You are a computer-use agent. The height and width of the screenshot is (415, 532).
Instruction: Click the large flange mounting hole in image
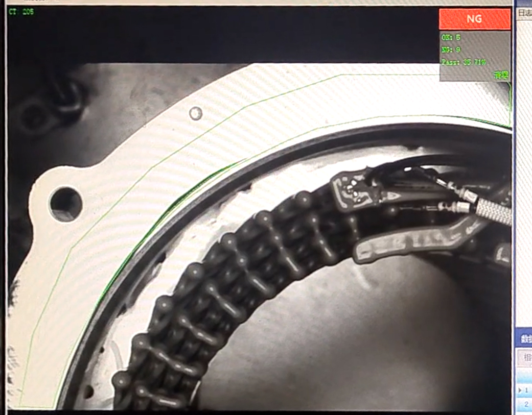(x=65, y=204)
